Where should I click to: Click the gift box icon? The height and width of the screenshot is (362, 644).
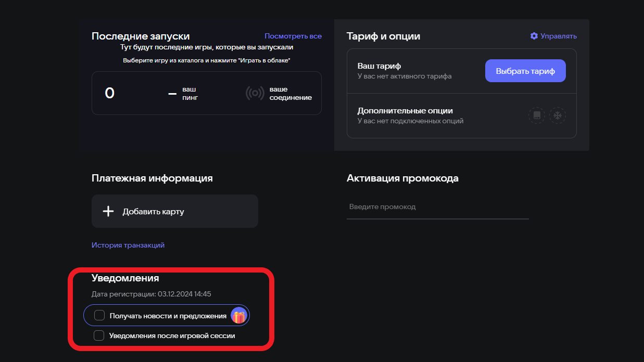[x=239, y=316]
